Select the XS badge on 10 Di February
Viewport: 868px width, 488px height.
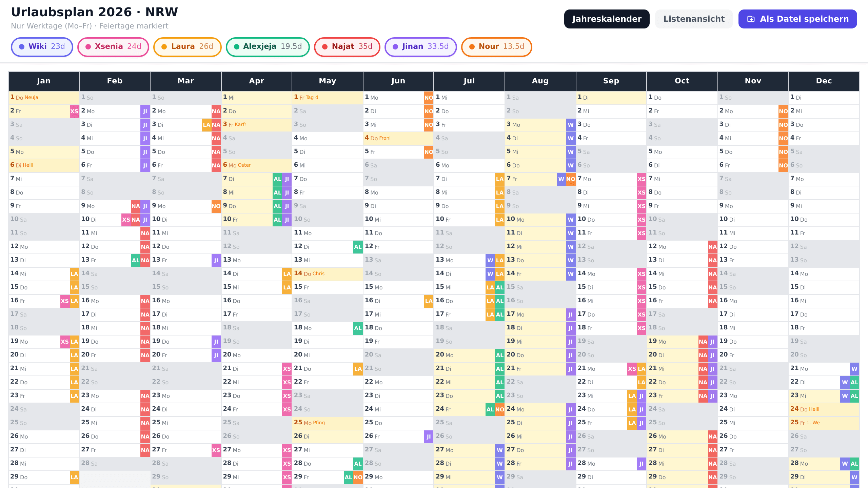pos(126,220)
